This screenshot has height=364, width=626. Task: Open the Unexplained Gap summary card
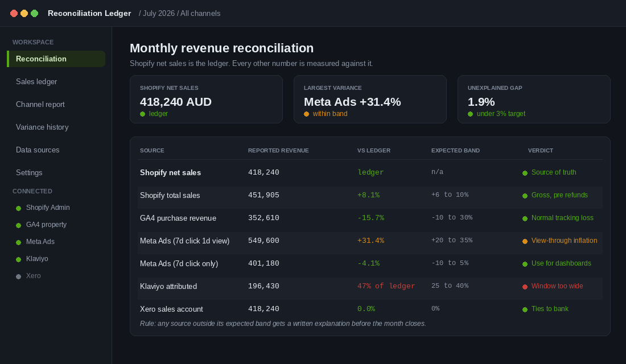pos(534,100)
